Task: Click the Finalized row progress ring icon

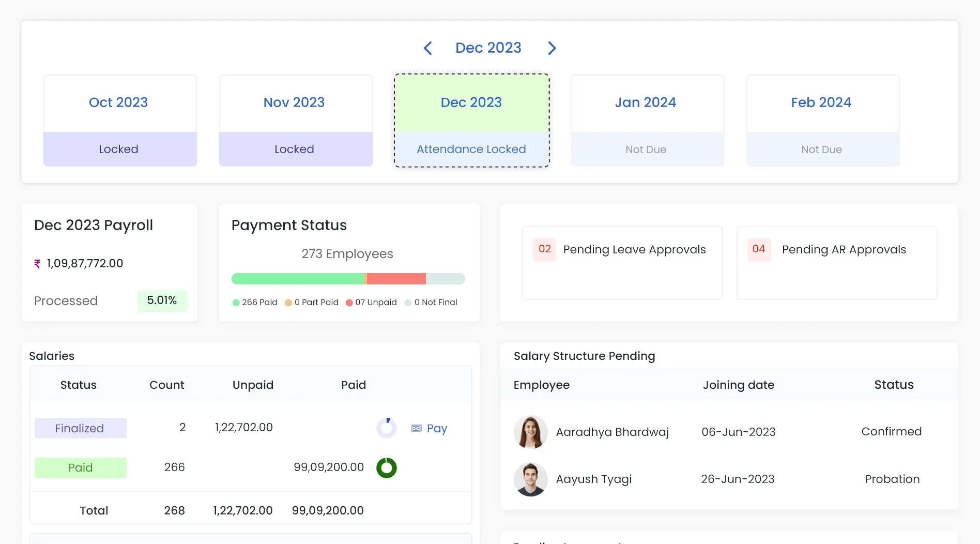Action: pos(386,428)
